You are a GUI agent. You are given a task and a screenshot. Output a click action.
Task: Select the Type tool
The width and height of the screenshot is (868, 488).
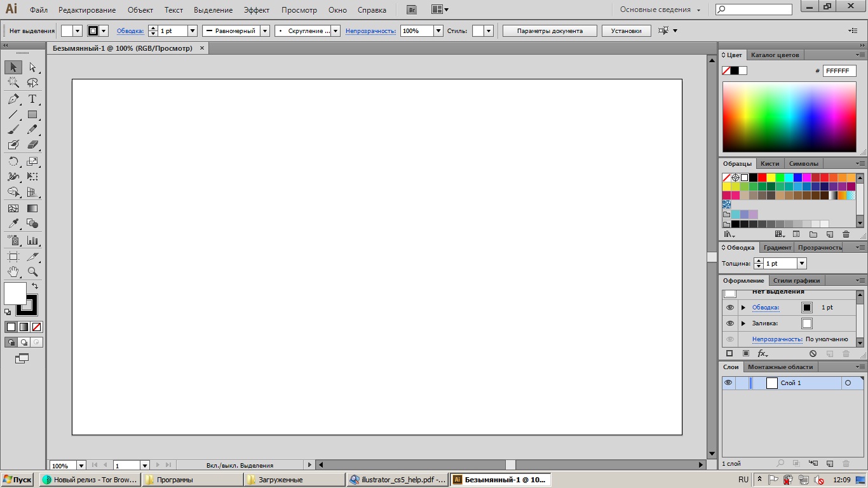(32, 99)
